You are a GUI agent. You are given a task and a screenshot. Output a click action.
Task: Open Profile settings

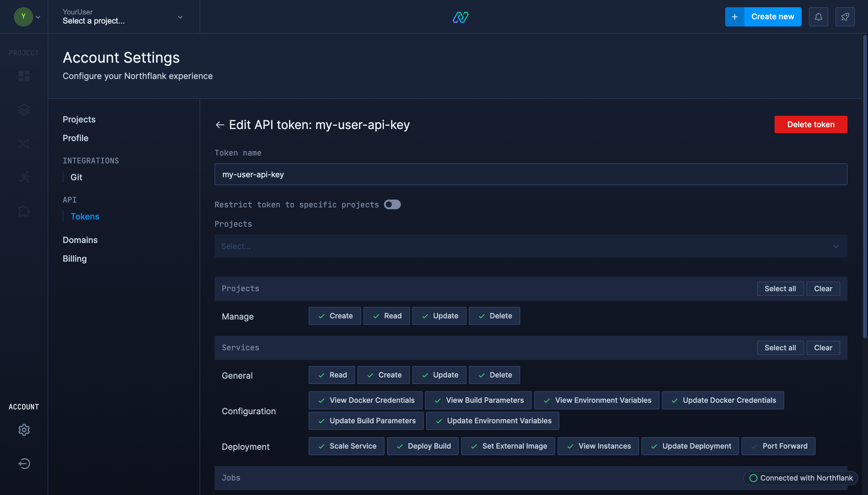pos(75,138)
